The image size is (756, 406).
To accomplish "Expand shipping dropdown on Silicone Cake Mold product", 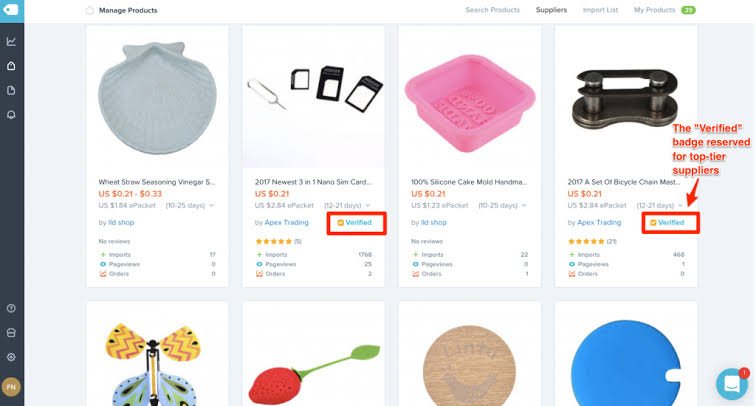I will coord(527,205).
